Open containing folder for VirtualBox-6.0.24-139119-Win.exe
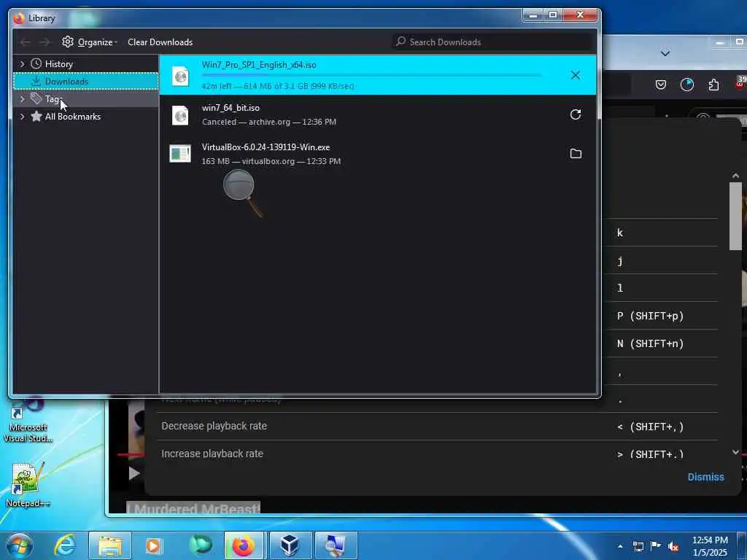The height and width of the screenshot is (560, 747). click(x=576, y=153)
